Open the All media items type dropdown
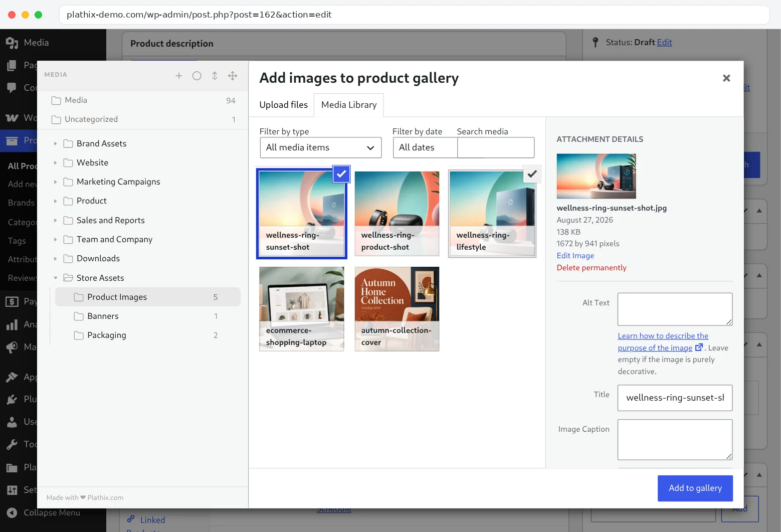 [321, 147]
